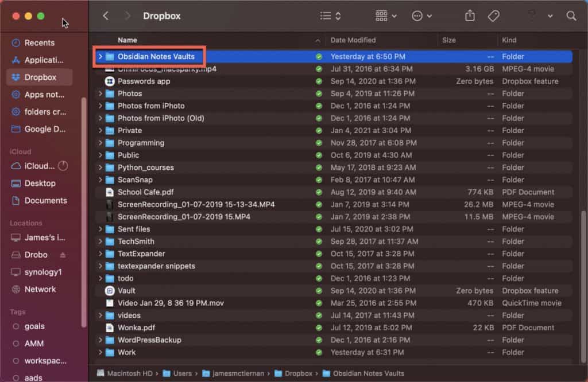This screenshot has height=382, width=588.
Task: Filter by the workspac... tag
Action: tap(40, 361)
